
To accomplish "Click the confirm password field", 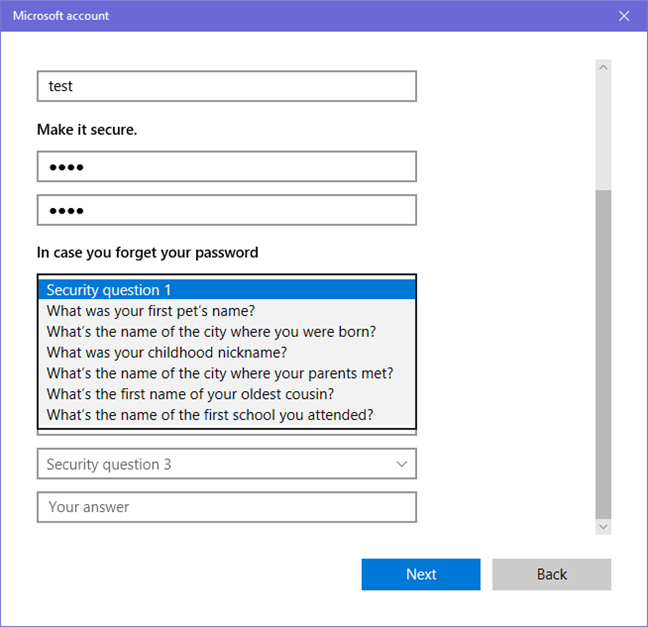I will coord(227,210).
